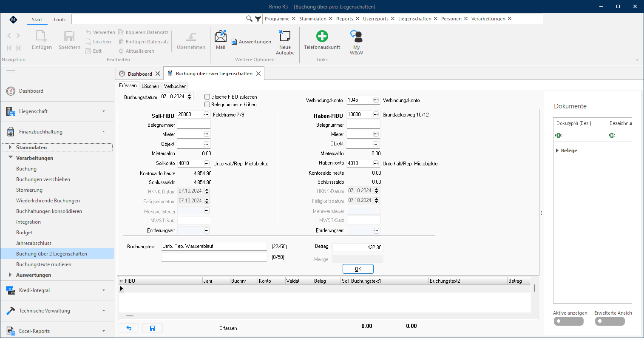Expand the Kredi-Integral sidebar section
Screen dimensions: 644x338
click(57, 290)
